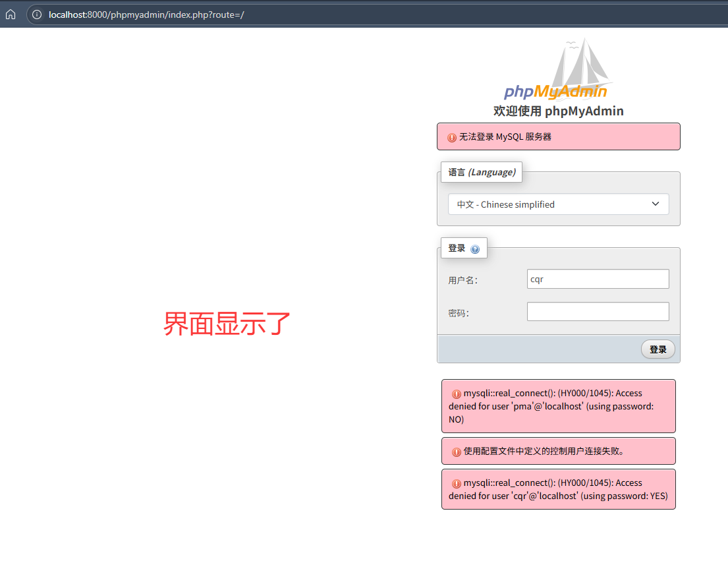The height and width of the screenshot is (563, 728).
Task: Click the 使用配置文件中定义的控制用户连接失败 message text
Action: tap(544, 451)
